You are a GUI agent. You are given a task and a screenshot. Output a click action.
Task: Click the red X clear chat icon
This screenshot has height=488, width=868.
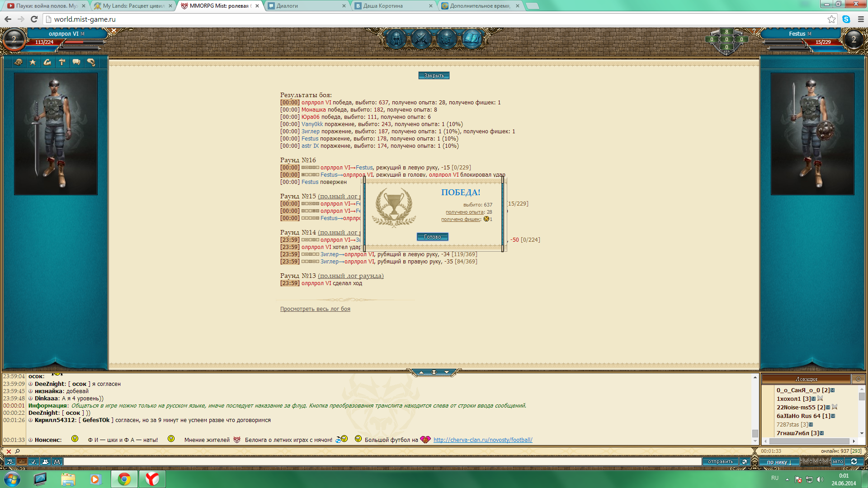[9, 451]
